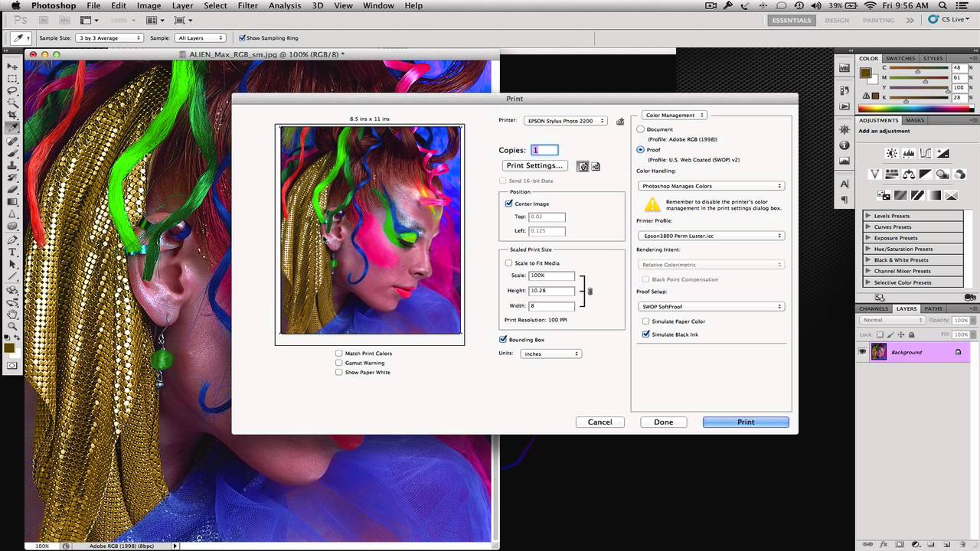
Task: Click the Cancel button
Action: pyautogui.click(x=600, y=422)
